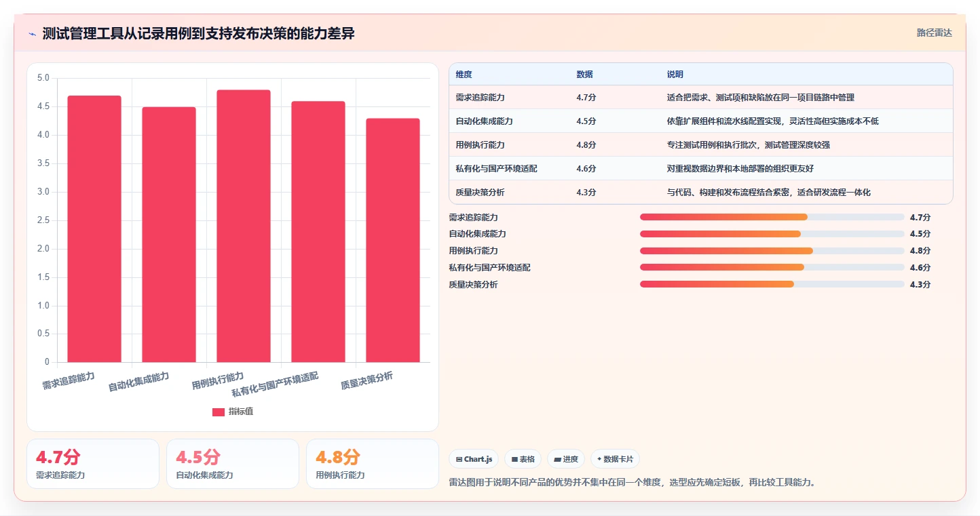Click the 表格 tag chip
Viewport: 980px width, 516px height.
pos(523,459)
